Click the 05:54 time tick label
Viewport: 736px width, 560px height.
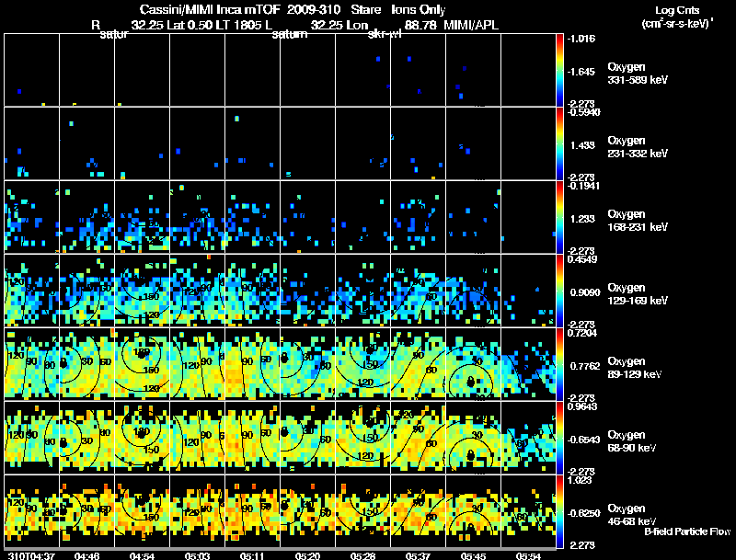click(x=528, y=556)
